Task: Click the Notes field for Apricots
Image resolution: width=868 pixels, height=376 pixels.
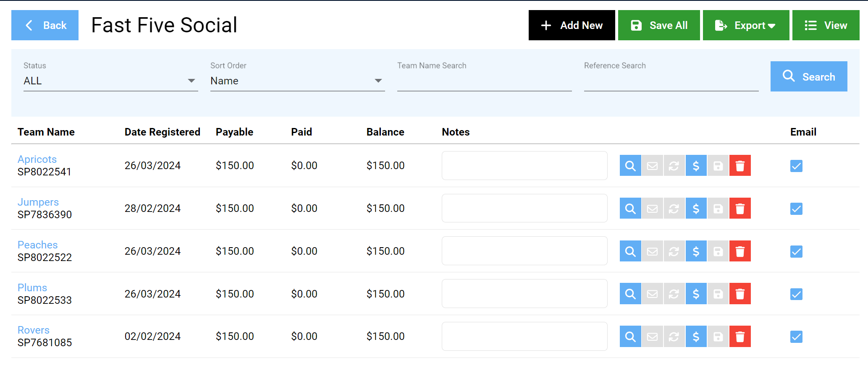Action: [524, 166]
